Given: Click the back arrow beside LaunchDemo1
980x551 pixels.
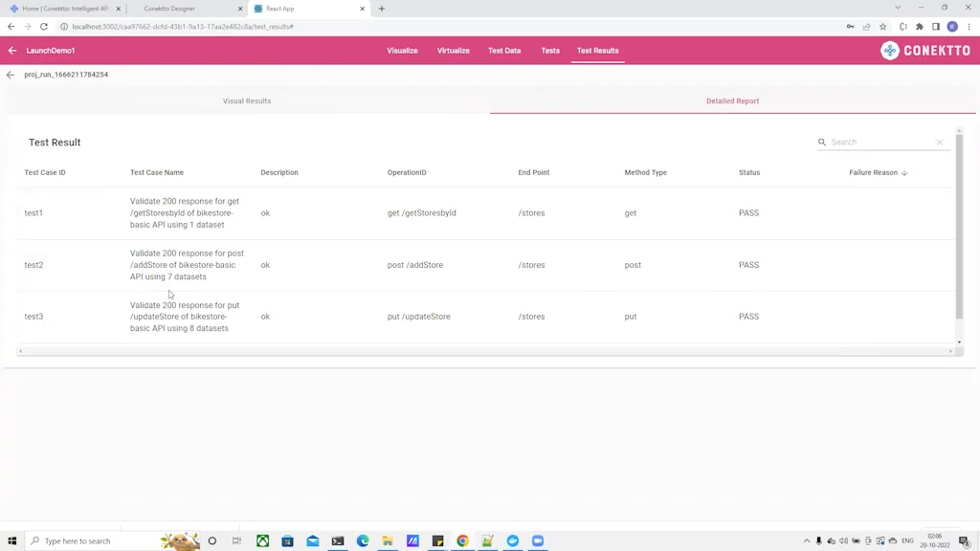Looking at the screenshot, I should [12, 51].
